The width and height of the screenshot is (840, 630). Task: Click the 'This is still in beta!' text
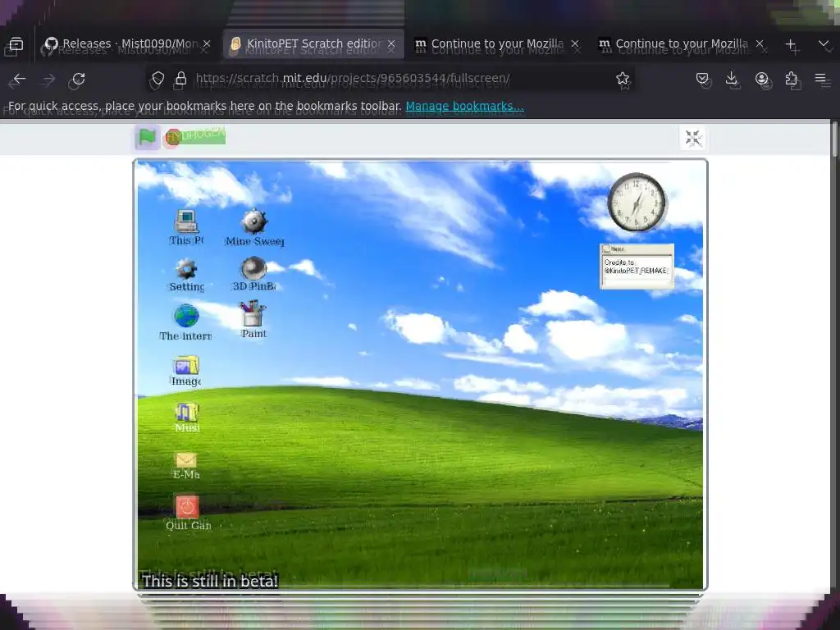(x=210, y=581)
